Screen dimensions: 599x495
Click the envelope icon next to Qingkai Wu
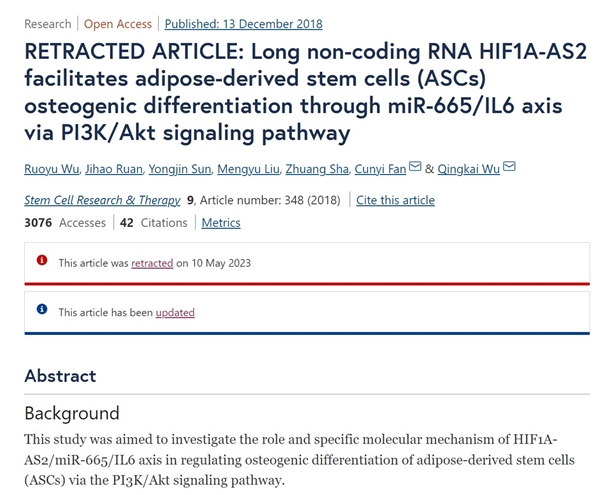pyautogui.click(x=509, y=167)
